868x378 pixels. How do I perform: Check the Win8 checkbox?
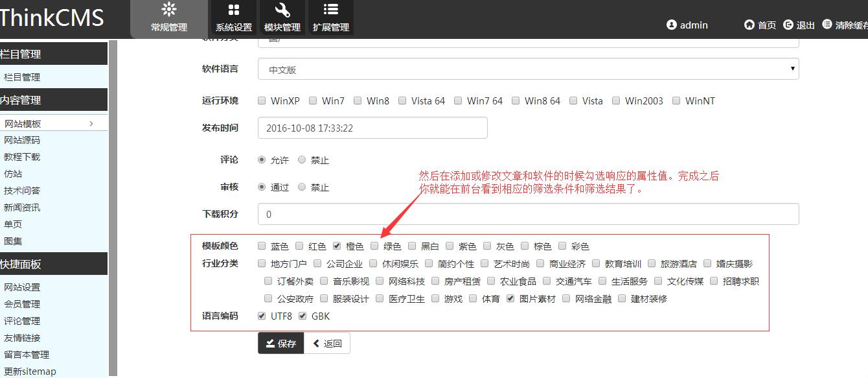(358, 100)
